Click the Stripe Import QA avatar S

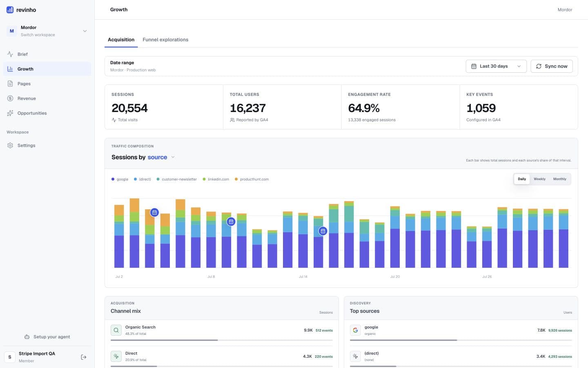click(x=10, y=357)
